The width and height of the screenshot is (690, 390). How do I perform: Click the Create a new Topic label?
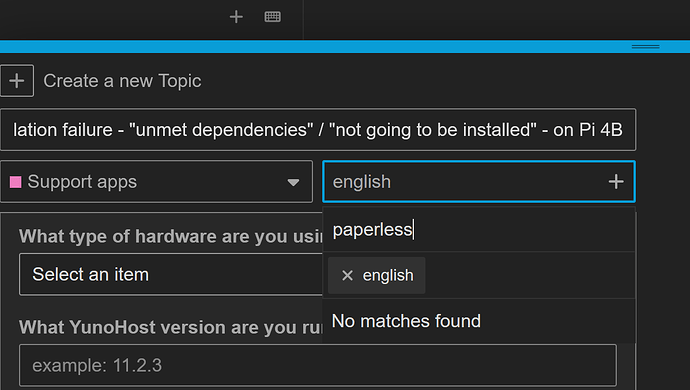click(x=122, y=81)
